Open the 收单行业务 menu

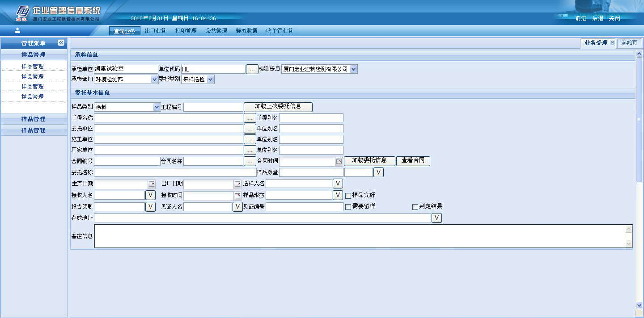[280, 31]
